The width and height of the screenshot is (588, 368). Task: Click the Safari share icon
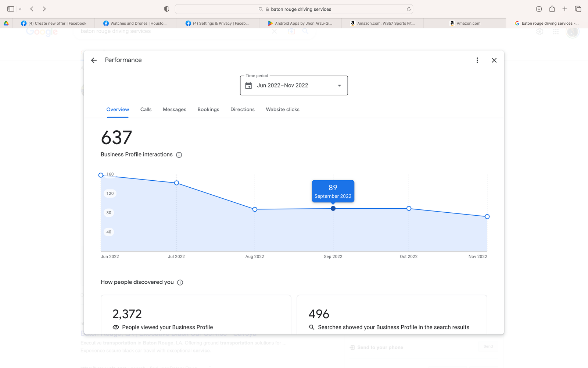552,9
